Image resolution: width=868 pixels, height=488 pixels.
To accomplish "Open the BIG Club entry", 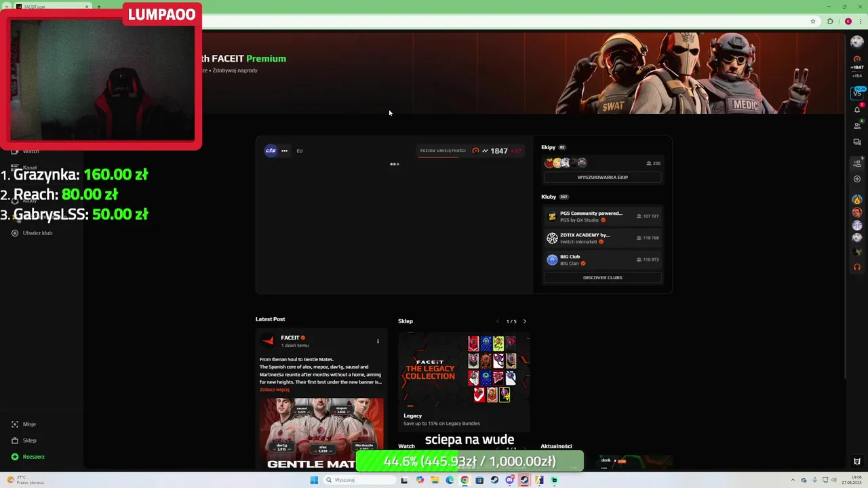I will pyautogui.click(x=602, y=260).
